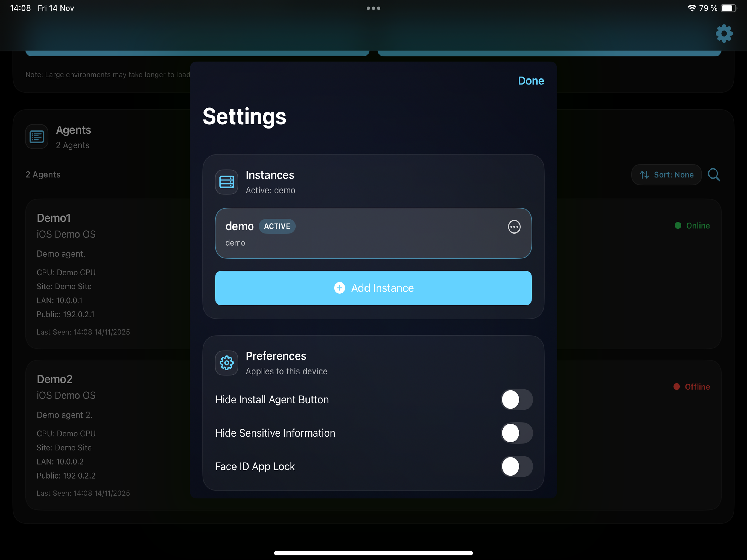
Task: Tap the large environments note text
Action: click(x=108, y=75)
